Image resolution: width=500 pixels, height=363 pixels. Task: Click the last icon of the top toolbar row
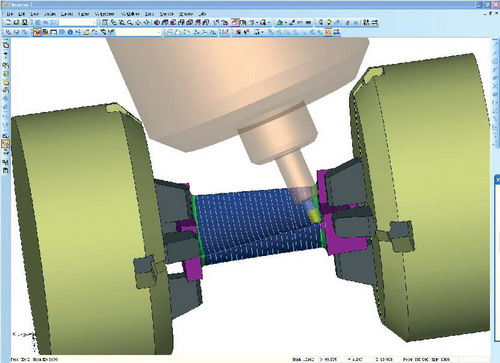point(375,22)
